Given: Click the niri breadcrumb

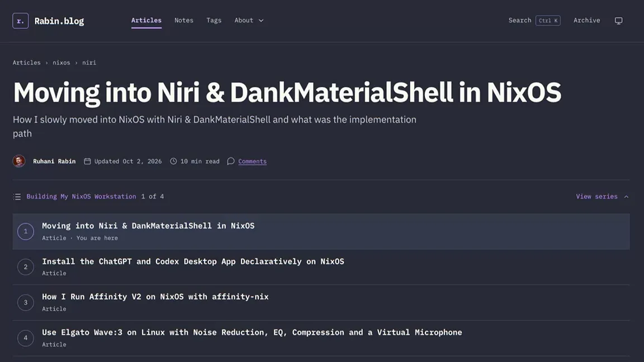Looking at the screenshot, I should 89,63.
